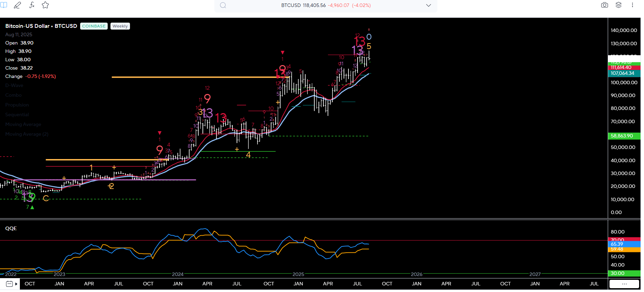Toggle the Combo indicator label
Image resolution: width=644 pixels, height=292 pixels.
[x=14, y=95]
